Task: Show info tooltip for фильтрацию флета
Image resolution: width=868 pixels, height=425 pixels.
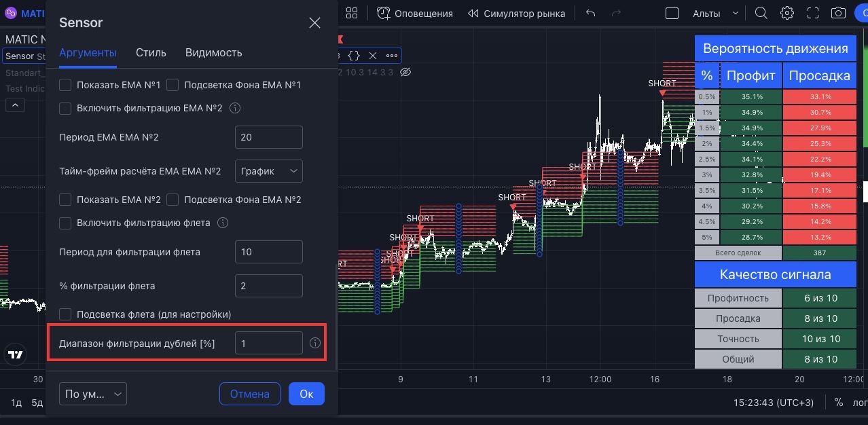Action: (222, 223)
